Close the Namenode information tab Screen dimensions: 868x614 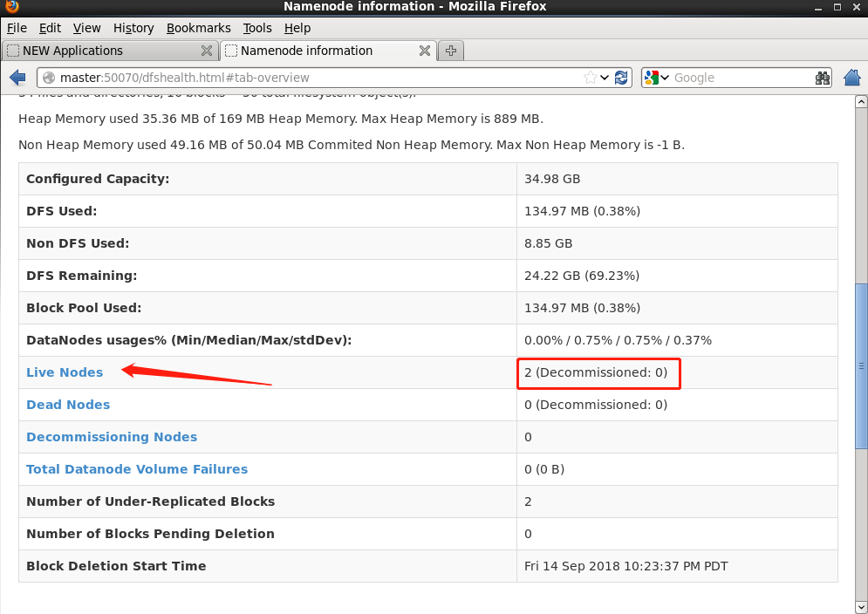tap(425, 51)
